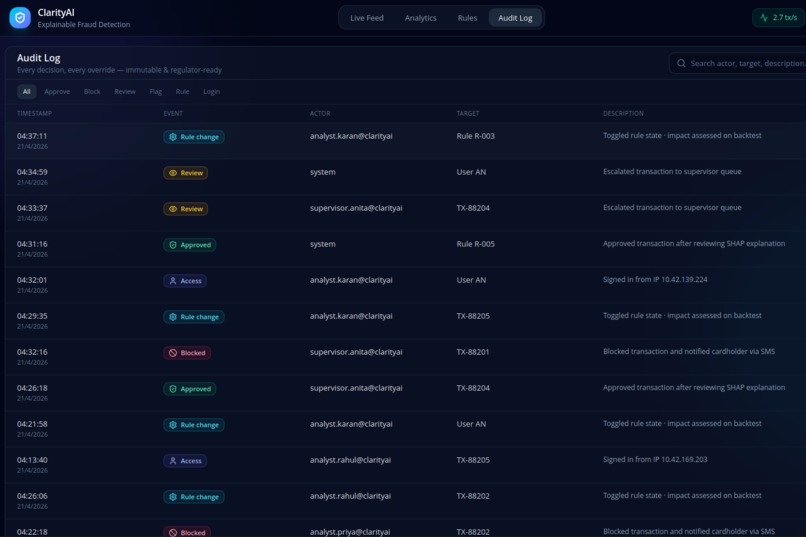Click description 'Signed in from IP 10.42.139.224'
Screen dimensions: 806x537
(655, 280)
